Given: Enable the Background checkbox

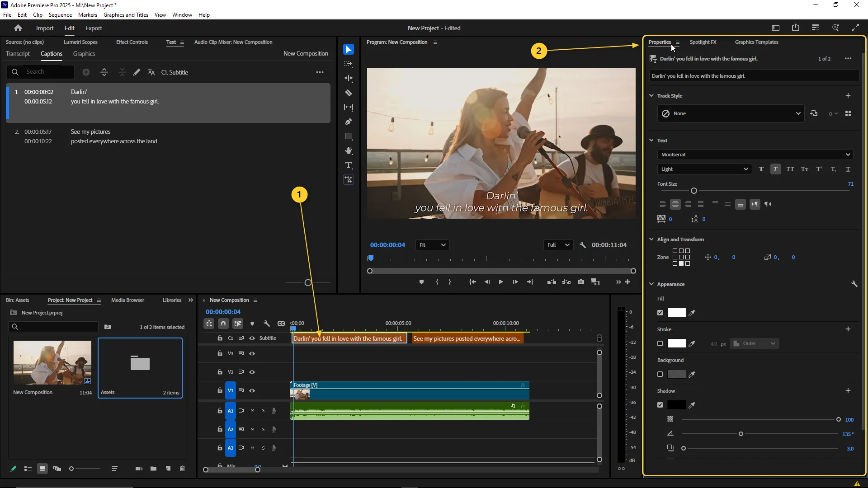Looking at the screenshot, I should coord(660,375).
